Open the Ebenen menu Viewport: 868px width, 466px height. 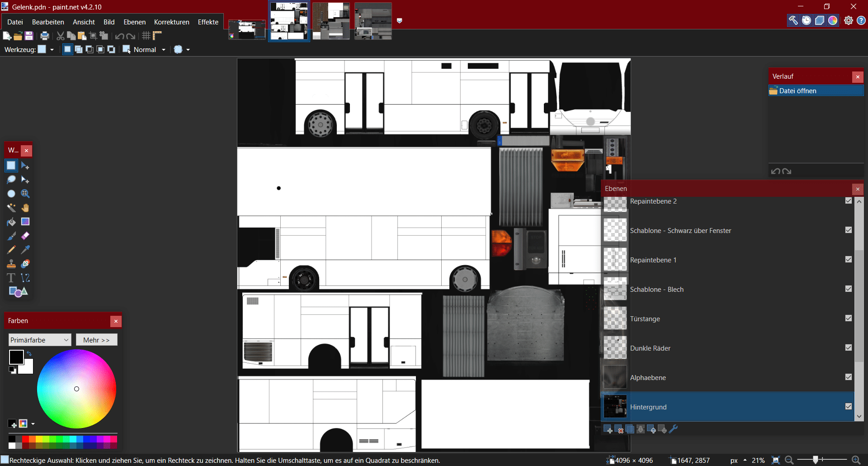click(x=135, y=22)
